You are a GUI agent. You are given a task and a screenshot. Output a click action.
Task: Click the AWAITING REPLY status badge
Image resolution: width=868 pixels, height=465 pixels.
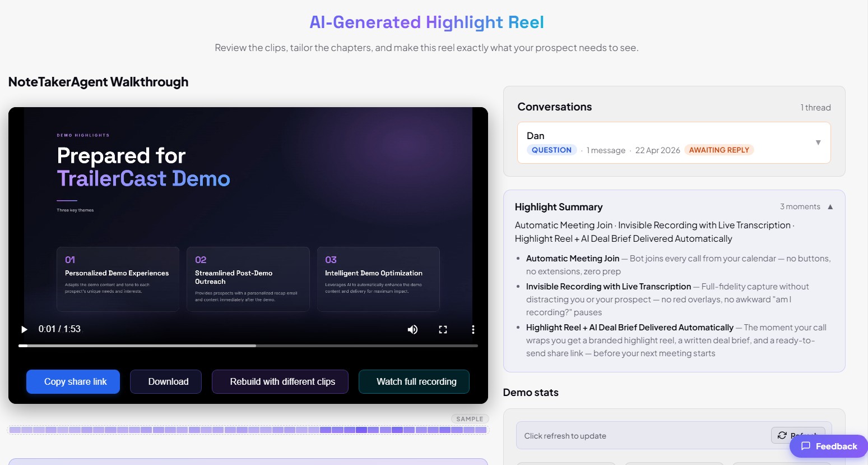[x=719, y=150]
